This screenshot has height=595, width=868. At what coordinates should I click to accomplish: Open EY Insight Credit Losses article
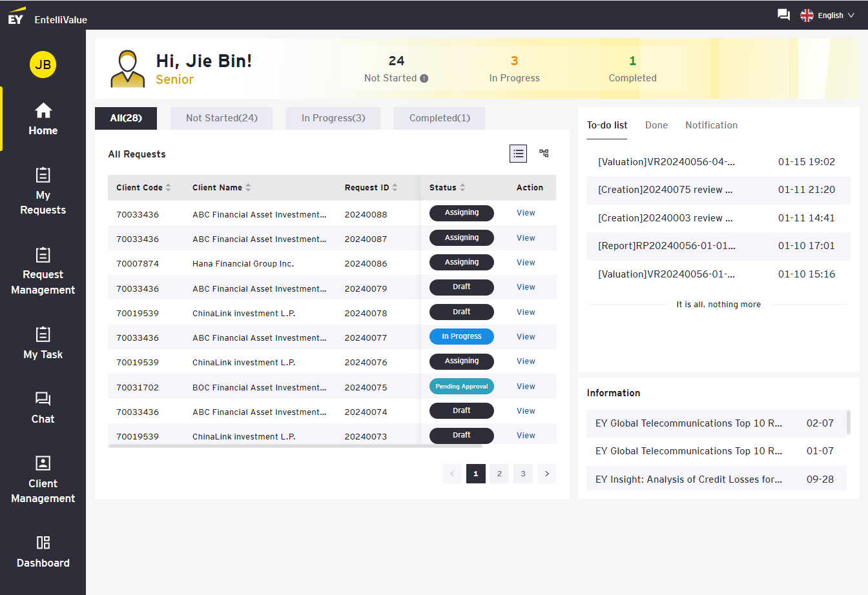716,479
